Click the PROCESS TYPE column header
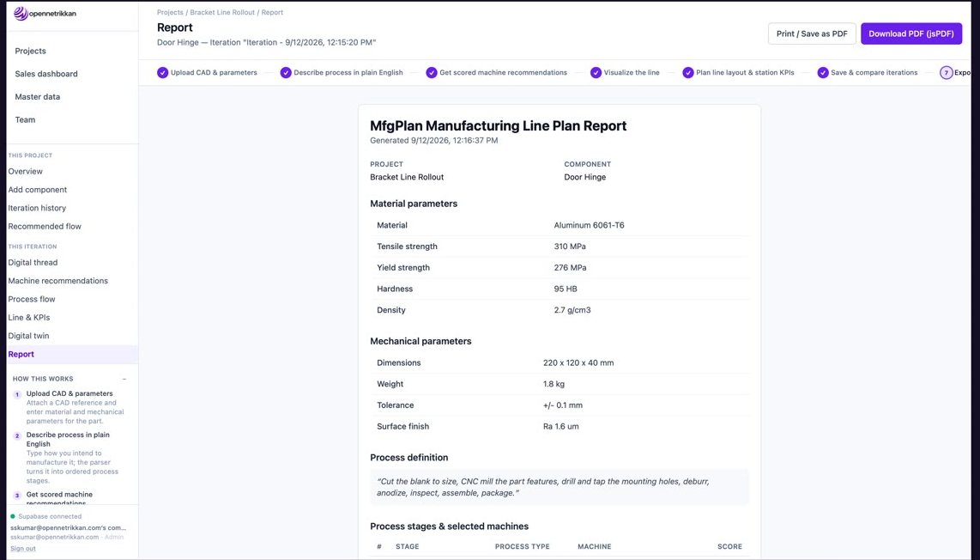The width and height of the screenshot is (980, 560). click(x=523, y=547)
